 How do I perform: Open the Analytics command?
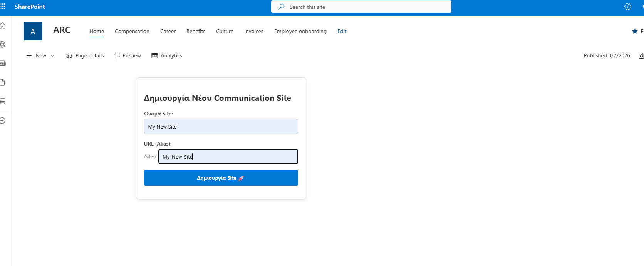167,55
